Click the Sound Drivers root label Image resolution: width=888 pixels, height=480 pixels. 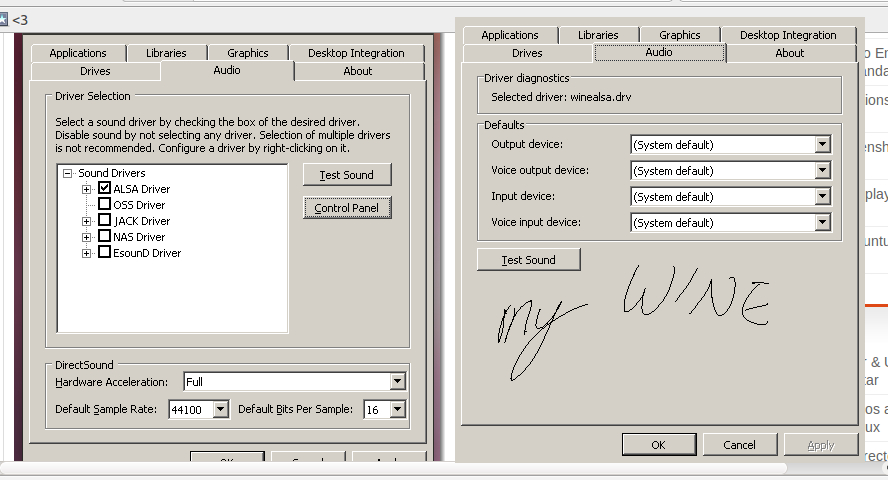[x=112, y=173]
